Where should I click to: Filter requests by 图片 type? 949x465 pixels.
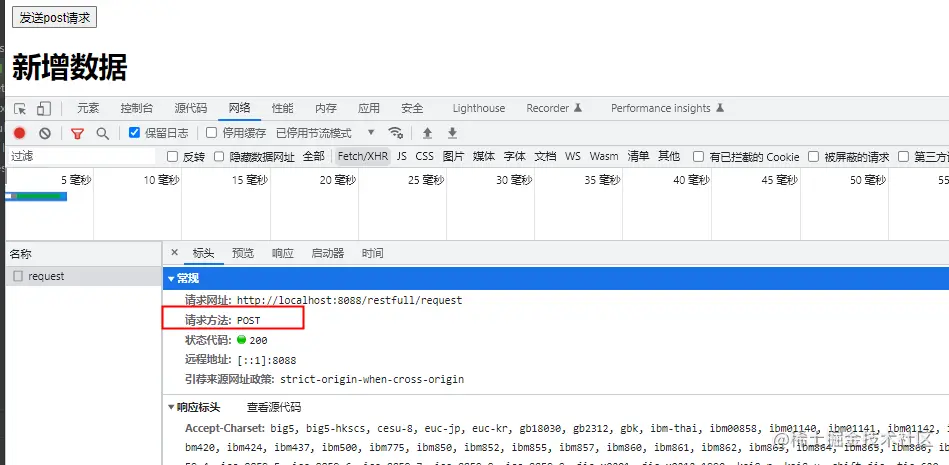click(453, 156)
